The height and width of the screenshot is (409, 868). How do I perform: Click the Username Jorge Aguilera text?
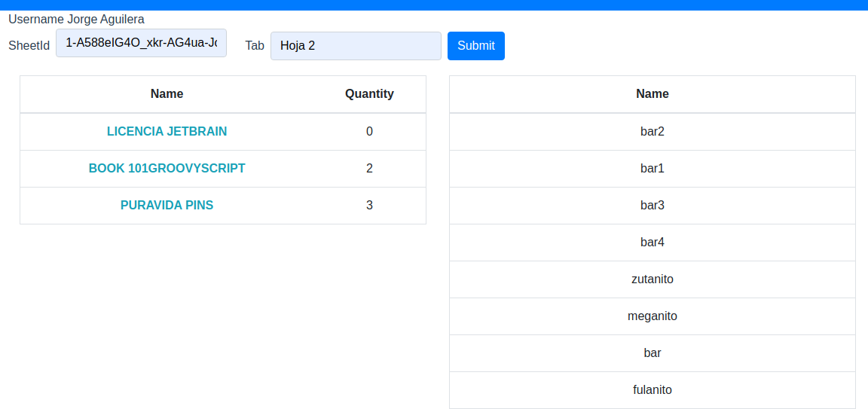76,20
